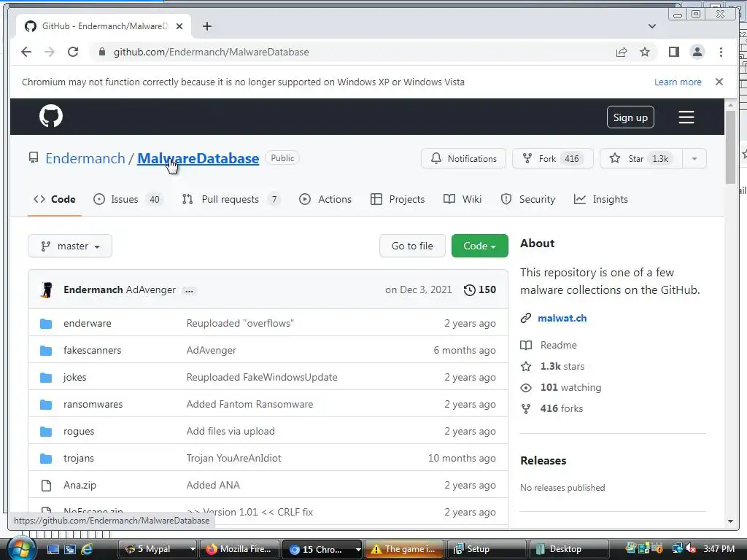
Task: Expand the commit message ellipsis button
Action: (x=189, y=290)
